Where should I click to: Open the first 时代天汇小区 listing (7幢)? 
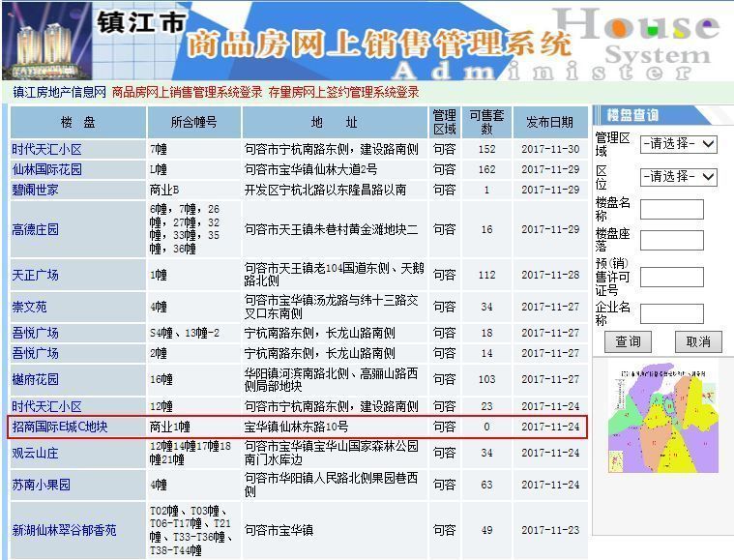coord(46,149)
